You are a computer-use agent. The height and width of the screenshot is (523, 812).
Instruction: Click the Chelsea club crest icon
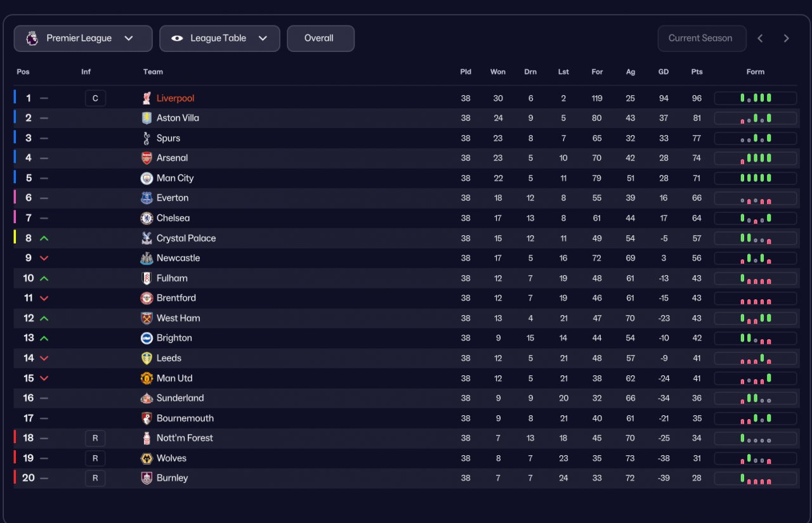[147, 218]
